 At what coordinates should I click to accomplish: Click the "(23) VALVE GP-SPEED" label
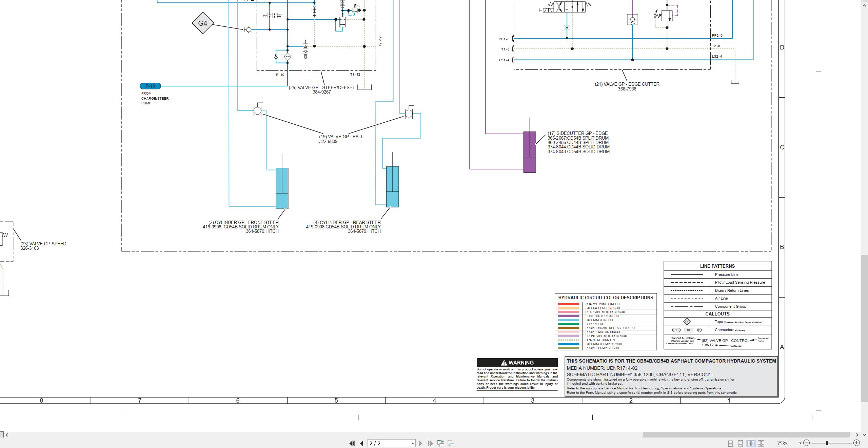click(x=43, y=244)
